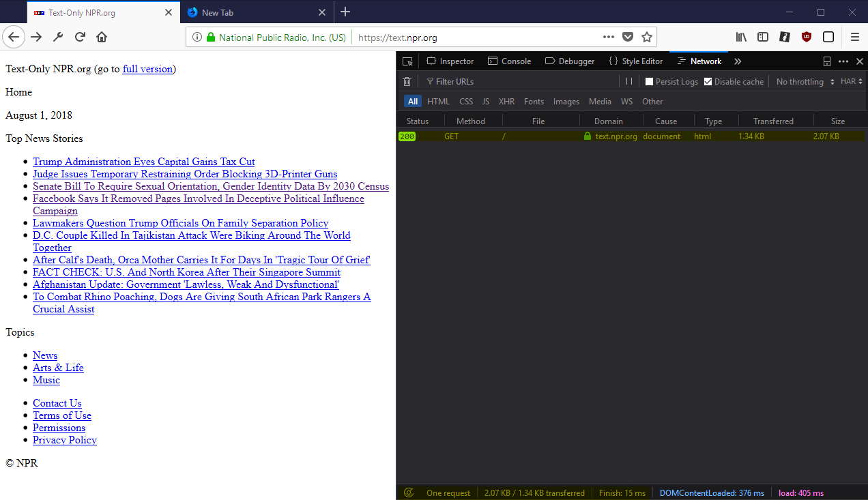The width and height of the screenshot is (868, 500).
Task: Clear the network request log with trash icon
Action: tap(407, 81)
